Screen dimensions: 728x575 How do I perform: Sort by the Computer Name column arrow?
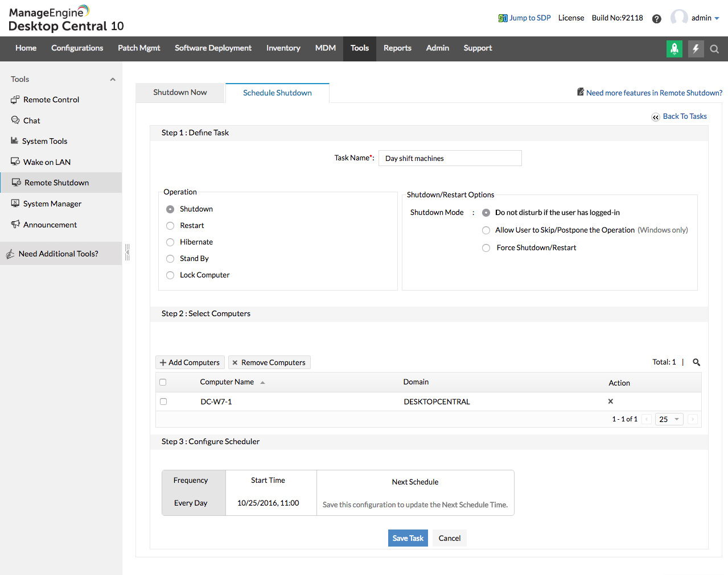262,382
